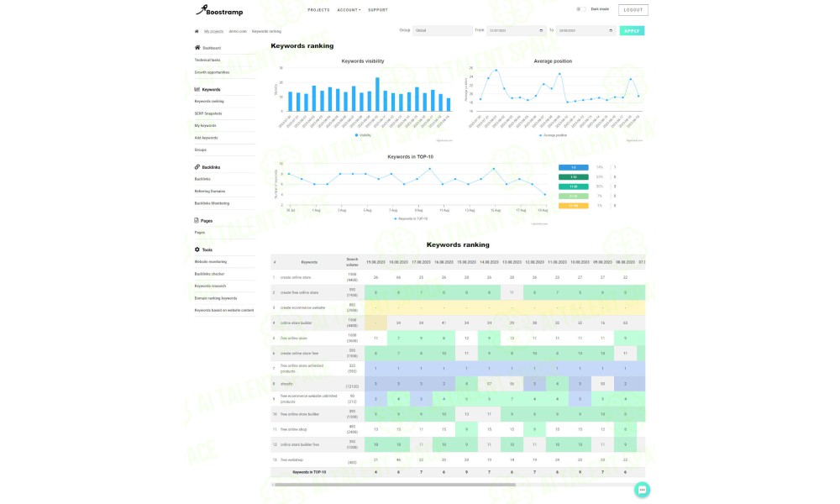
Task: Open the Backlinks sub-item link
Action: (x=202, y=179)
